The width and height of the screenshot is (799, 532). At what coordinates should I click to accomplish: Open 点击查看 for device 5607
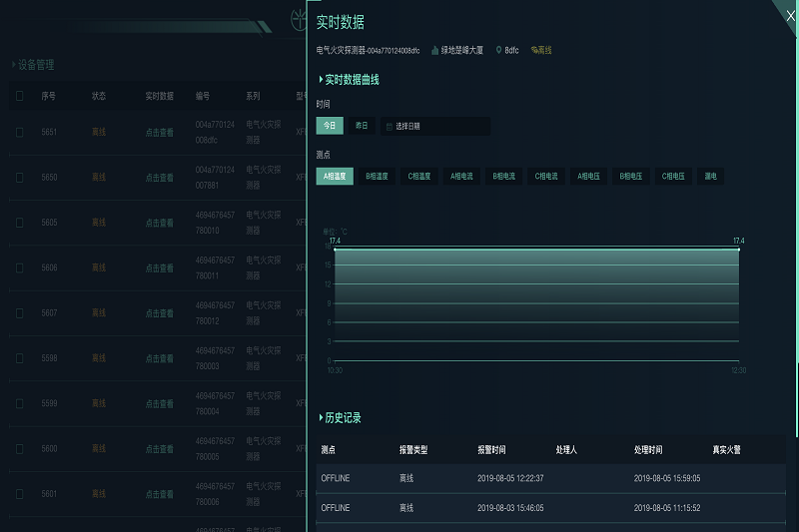[160, 313]
